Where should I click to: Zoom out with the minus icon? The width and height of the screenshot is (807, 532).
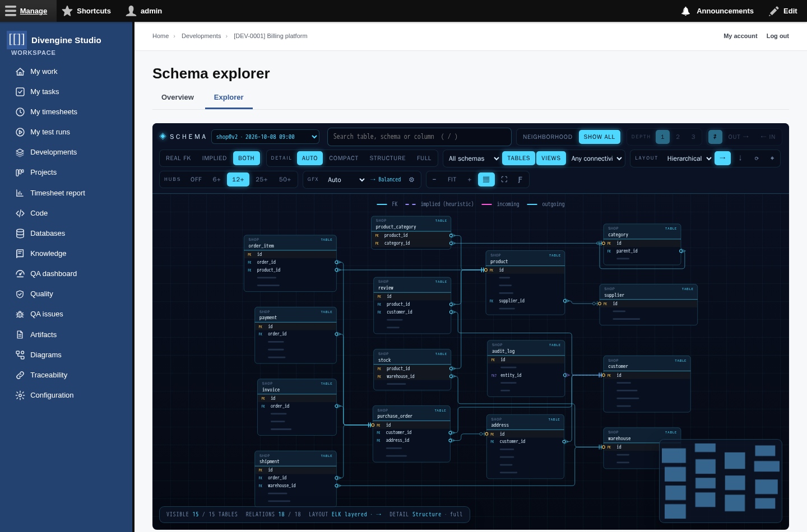click(x=434, y=180)
